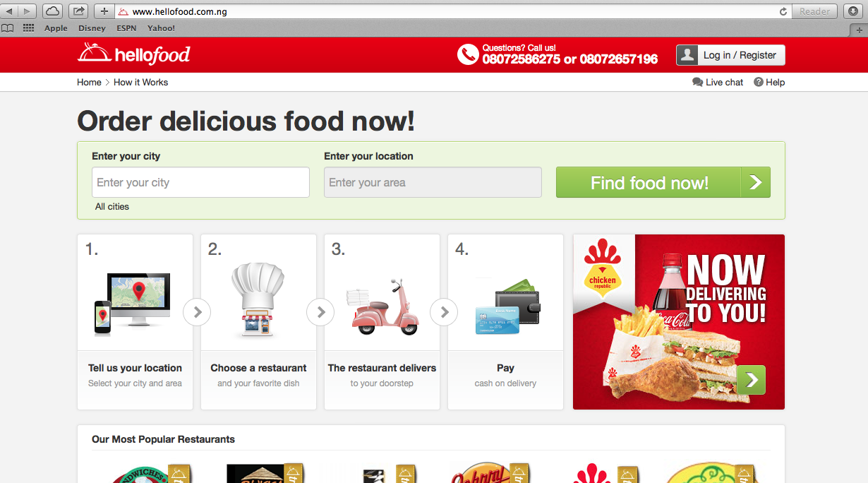
Task: Click arrow between step 2 and 3
Action: pyautogui.click(x=320, y=311)
